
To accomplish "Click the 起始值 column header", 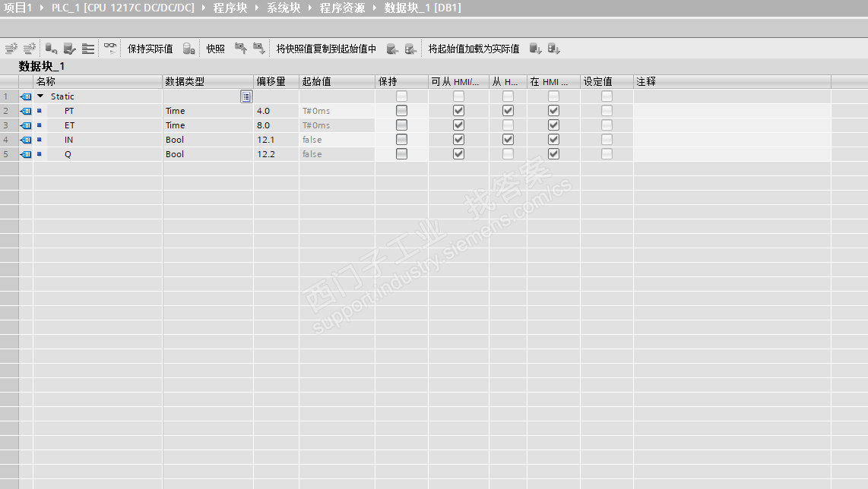I will (337, 81).
